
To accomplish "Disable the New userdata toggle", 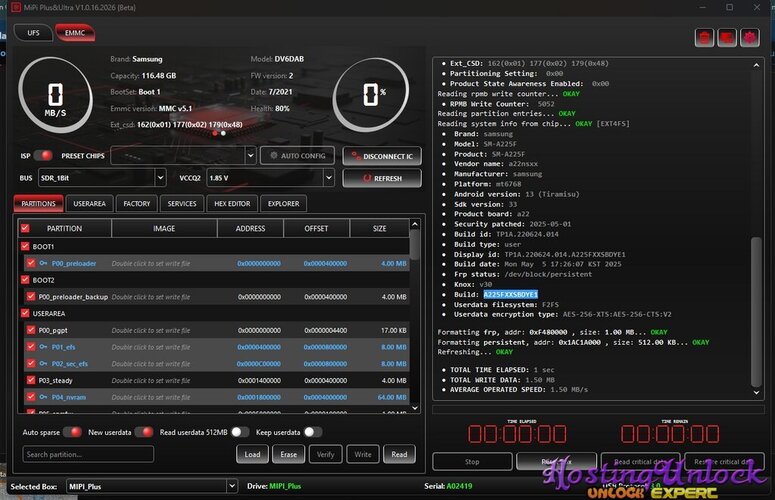I will 144,432.
